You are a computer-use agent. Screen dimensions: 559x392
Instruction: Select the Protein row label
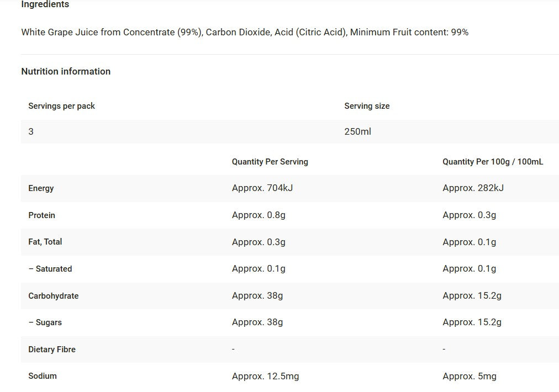pyautogui.click(x=41, y=215)
